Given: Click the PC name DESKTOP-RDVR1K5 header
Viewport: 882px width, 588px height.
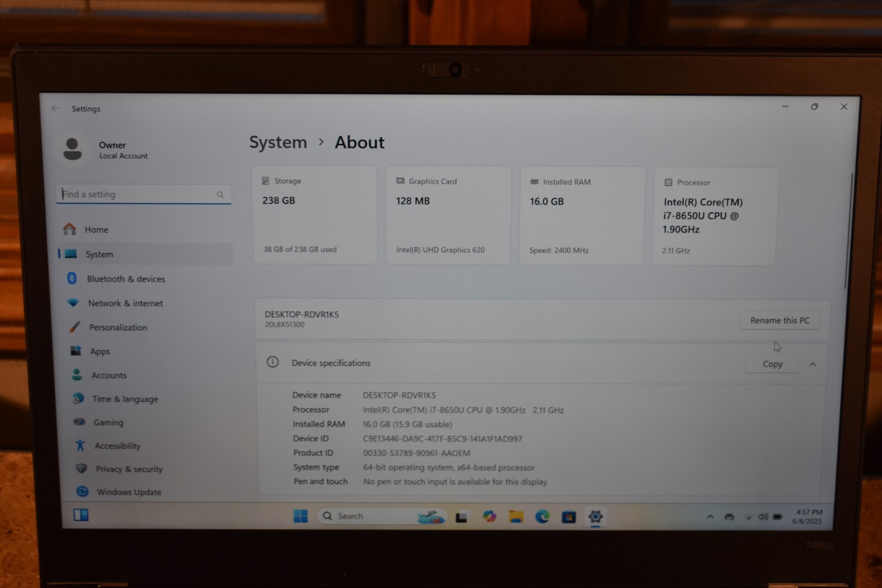Looking at the screenshot, I should (x=302, y=314).
